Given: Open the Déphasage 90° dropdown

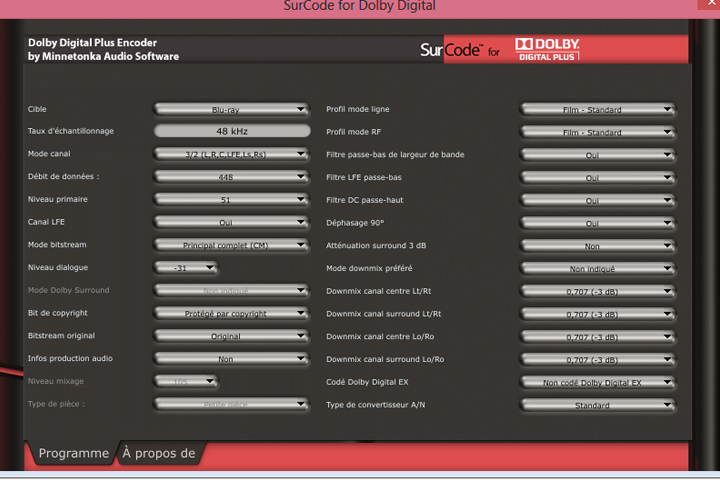Looking at the screenshot, I should 598,223.
